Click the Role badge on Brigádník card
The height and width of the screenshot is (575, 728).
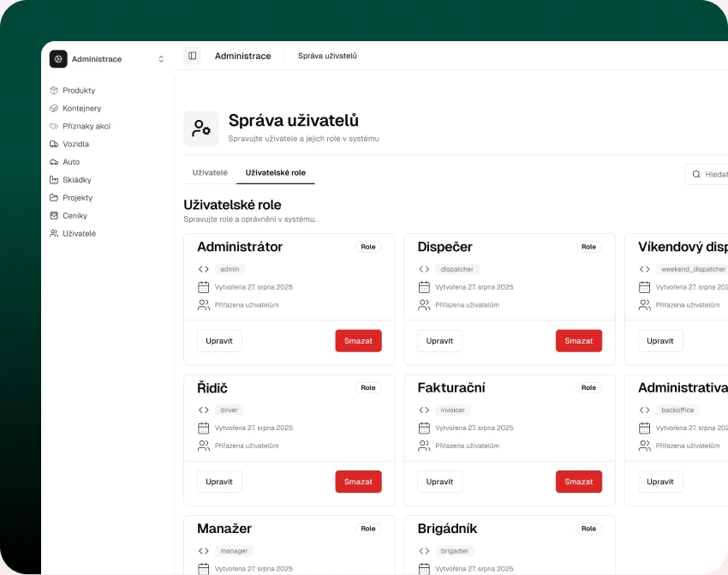(x=588, y=529)
